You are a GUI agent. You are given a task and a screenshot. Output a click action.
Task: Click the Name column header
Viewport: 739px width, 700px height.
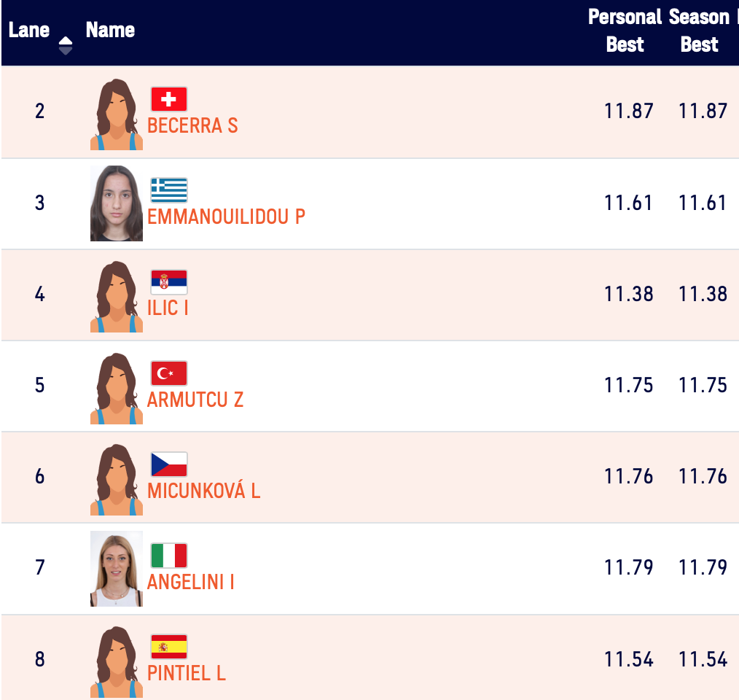[110, 30]
